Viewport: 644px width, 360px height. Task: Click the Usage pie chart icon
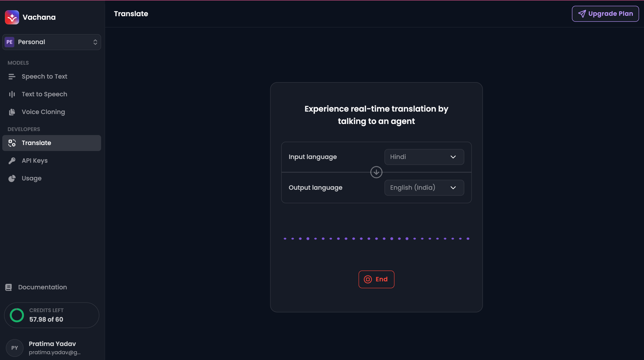coord(12,178)
